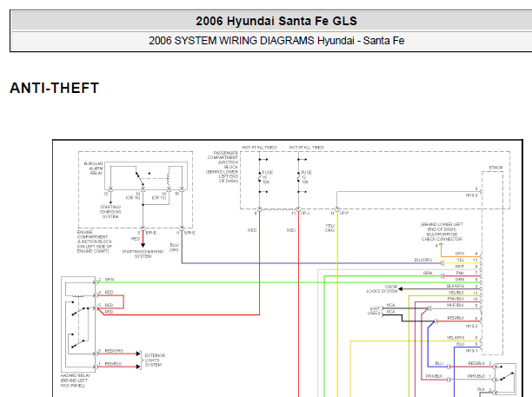The width and height of the screenshot is (532, 397).
Task: Click the "RED/ORG" wire label at hazard relay
Action: click(x=114, y=351)
